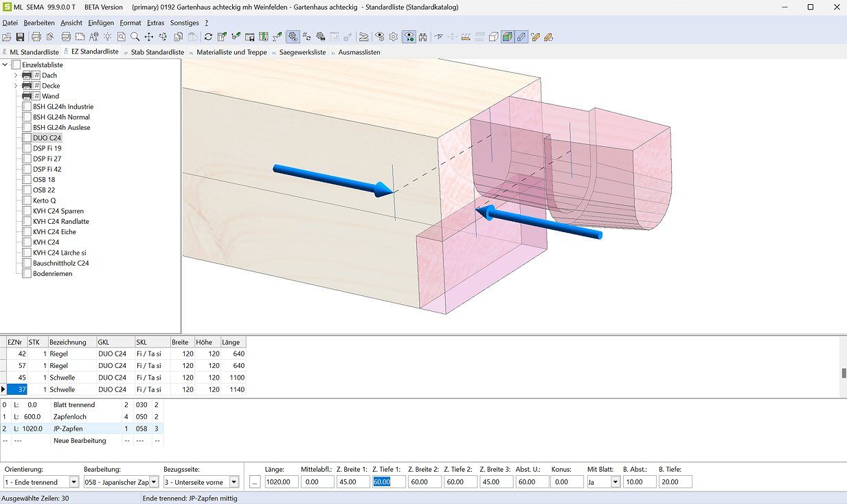Select the Zapfenloch processing row
The height and width of the screenshot is (504, 847).
[82, 417]
